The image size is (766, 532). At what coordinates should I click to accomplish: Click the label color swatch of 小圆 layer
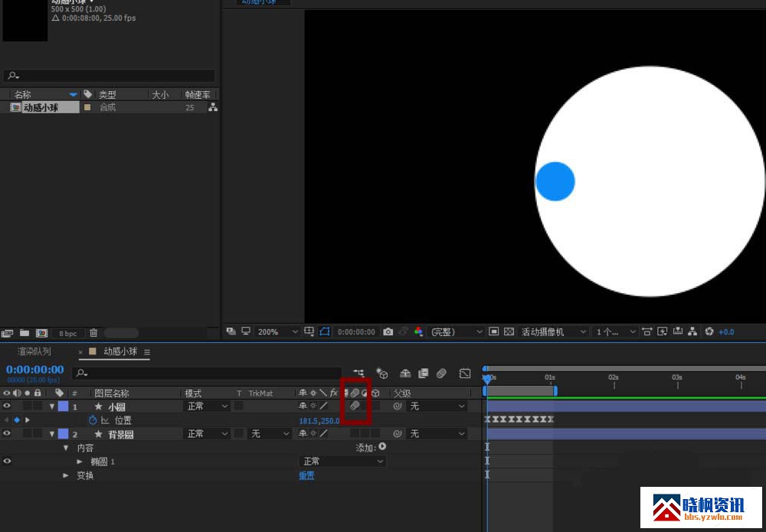coord(63,406)
